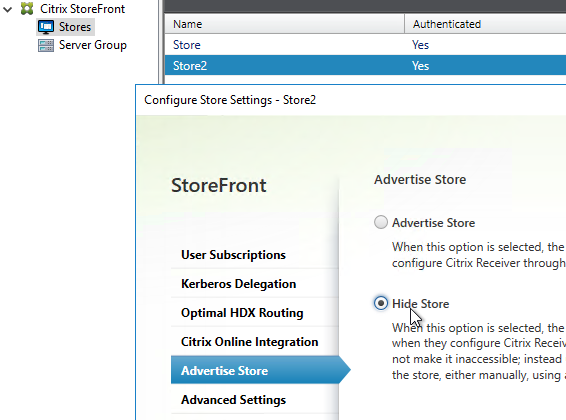Sort stores by Authenticated column header
Screen dimensions: 566x420
click(486, 24)
